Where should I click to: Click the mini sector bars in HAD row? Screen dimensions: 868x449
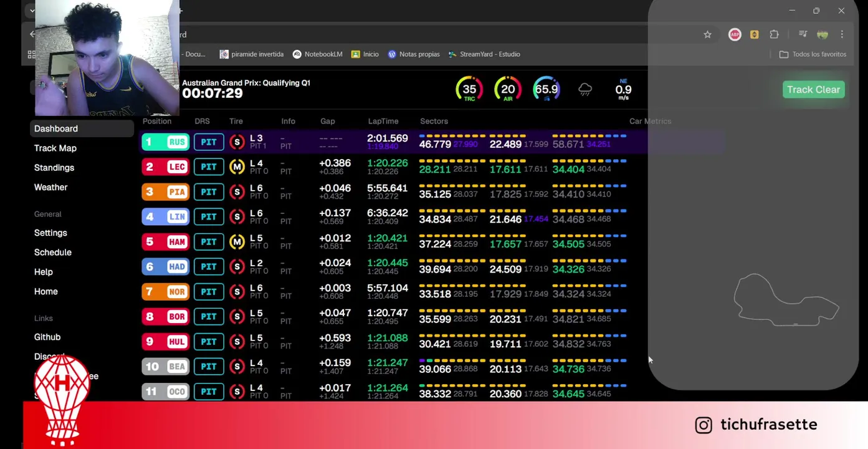coord(523,261)
